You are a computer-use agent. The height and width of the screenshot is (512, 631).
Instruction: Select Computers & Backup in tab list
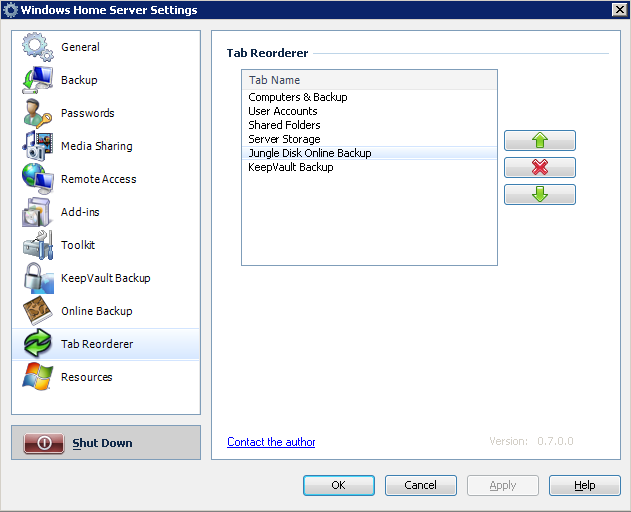pyautogui.click(x=369, y=97)
